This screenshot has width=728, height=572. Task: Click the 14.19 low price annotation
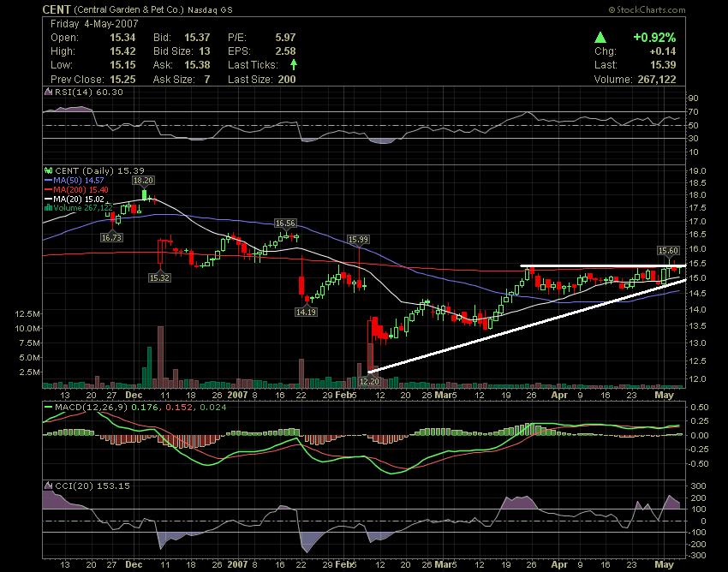pos(306,312)
